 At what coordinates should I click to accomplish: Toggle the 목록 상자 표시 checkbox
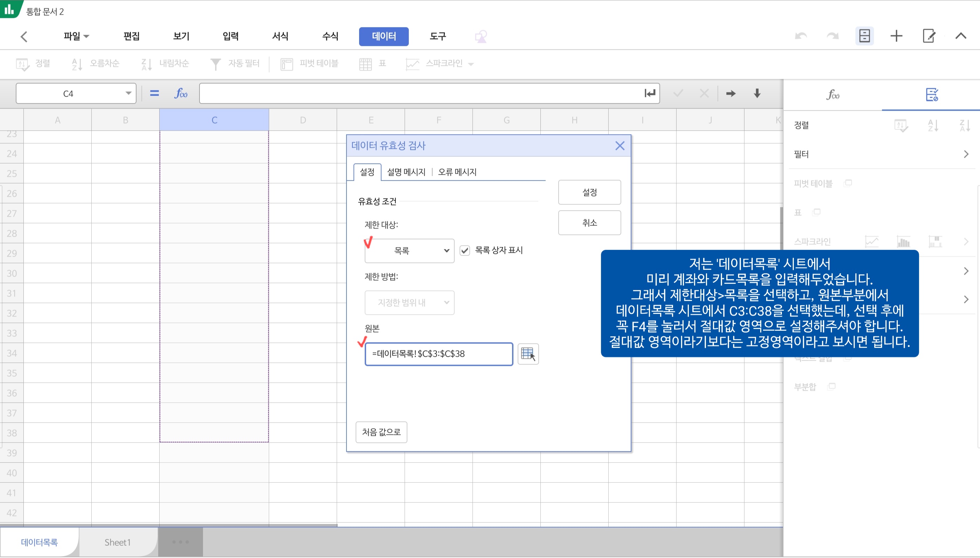465,250
